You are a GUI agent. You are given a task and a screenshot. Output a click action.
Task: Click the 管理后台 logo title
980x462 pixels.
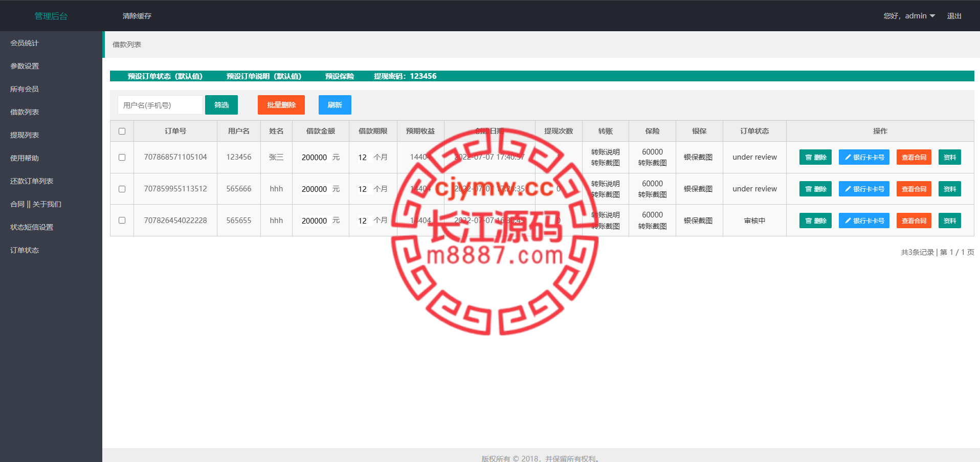click(x=51, y=16)
